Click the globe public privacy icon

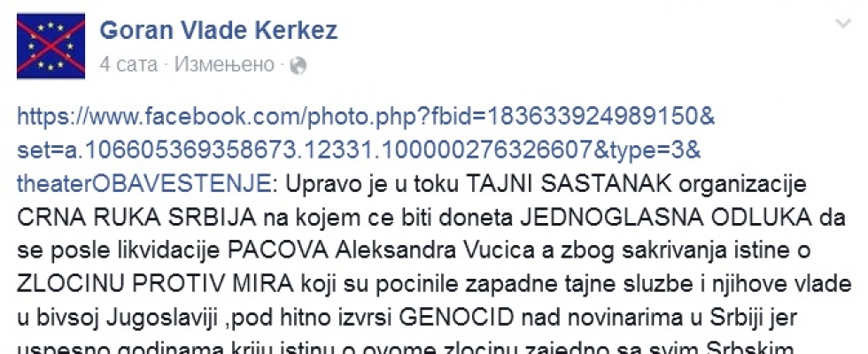(298, 65)
